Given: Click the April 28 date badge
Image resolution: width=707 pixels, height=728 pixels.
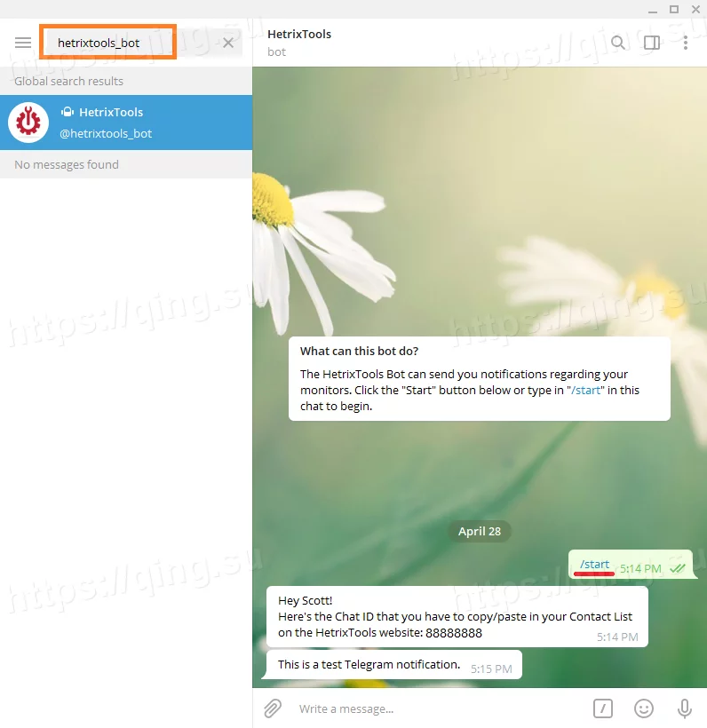Looking at the screenshot, I should pyautogui.click(x=480, y=531).
